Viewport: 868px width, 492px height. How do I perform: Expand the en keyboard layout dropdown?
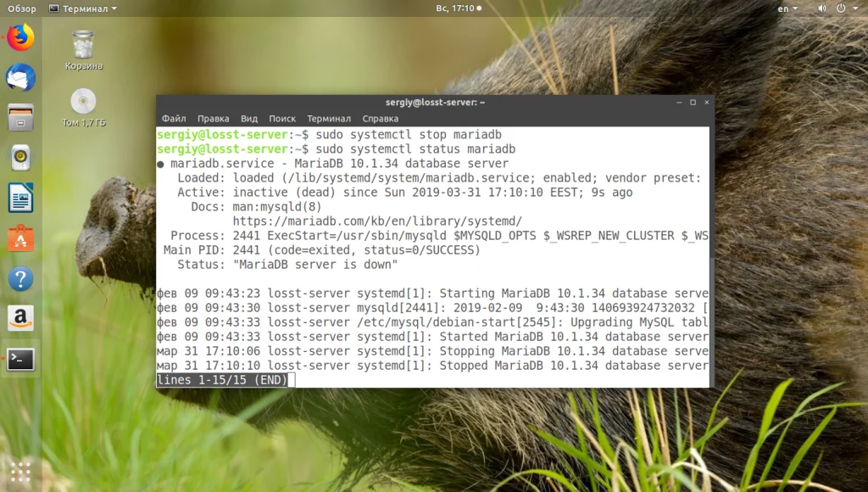click(787, 8)
